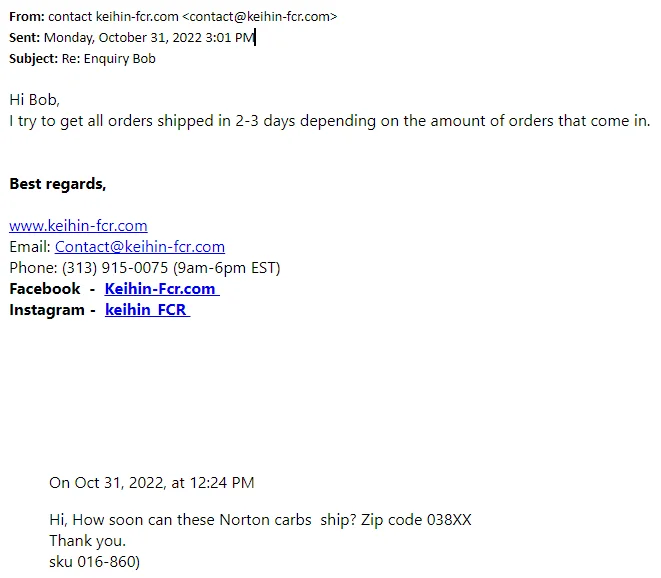The height and width of the screenshot is (578, 661).
Task: Click the bold "Instagram" label
Action: click(x=47, y=310)
